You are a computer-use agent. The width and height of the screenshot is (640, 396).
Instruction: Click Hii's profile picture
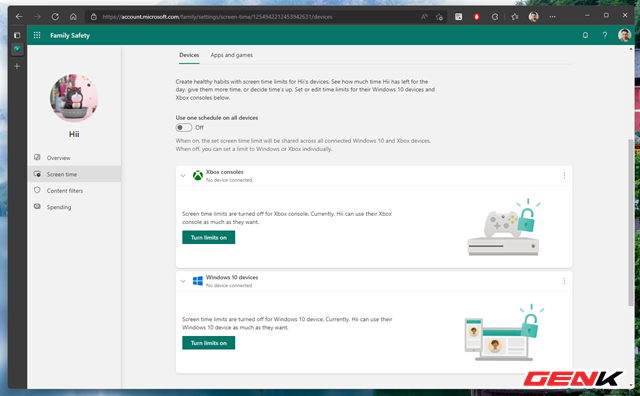coord(74,98)
